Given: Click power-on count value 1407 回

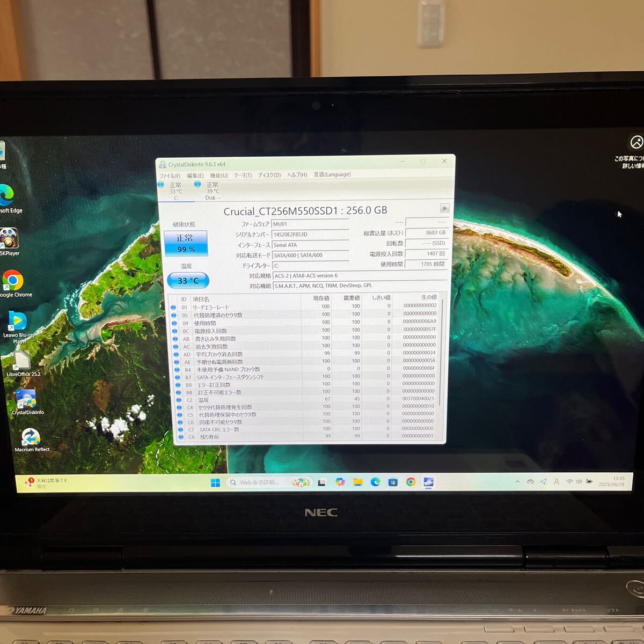Looking at the screenshot, I should click(427, 253).
